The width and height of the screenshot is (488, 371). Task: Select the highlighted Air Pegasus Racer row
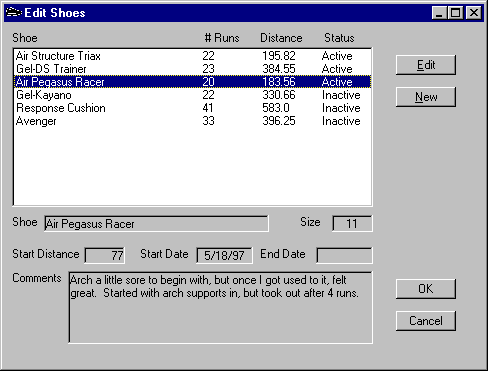[x=193, y=82]
